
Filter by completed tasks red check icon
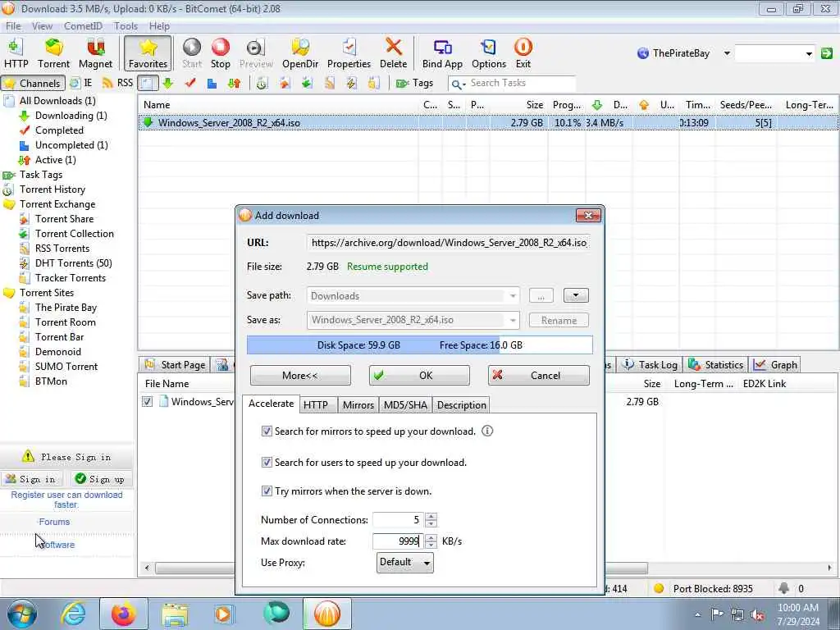pyautogui.click(x=190, y=83)
